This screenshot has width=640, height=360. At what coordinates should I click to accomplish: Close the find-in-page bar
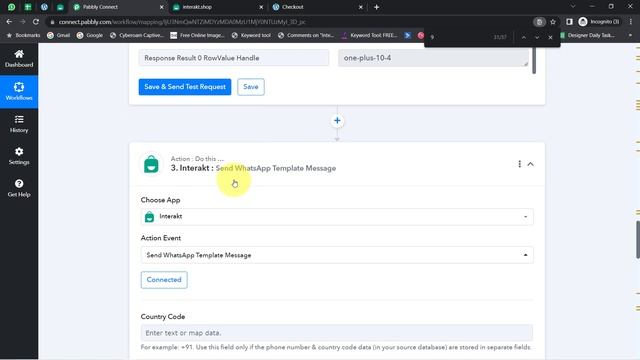(550, 37)
